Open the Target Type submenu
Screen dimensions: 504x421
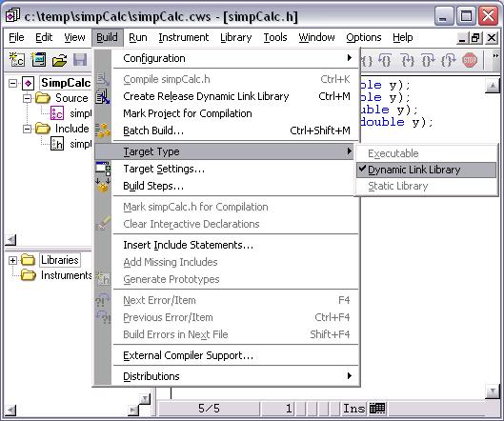tap(224, 151)
